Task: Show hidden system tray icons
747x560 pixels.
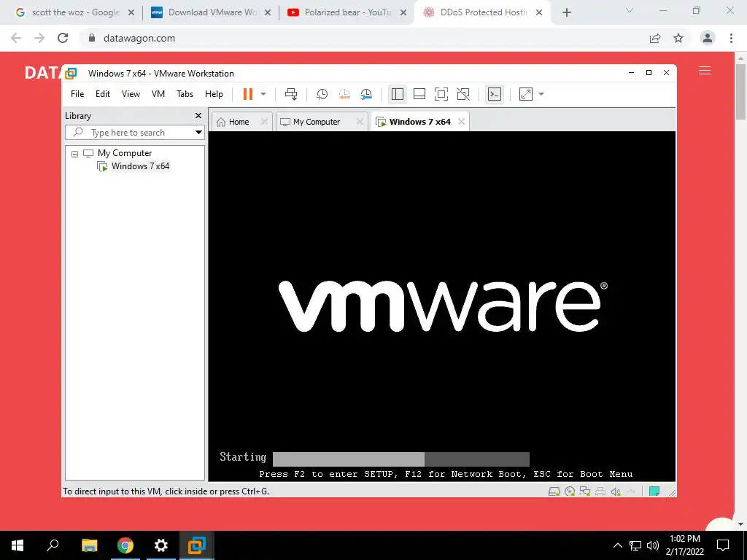Action: pyautogui.click(x=617, y=545)
